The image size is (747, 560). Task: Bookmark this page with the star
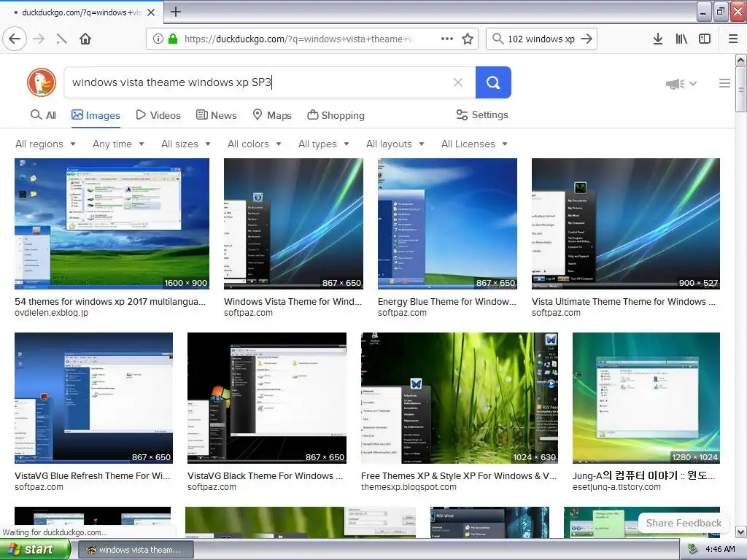[468, 39]
